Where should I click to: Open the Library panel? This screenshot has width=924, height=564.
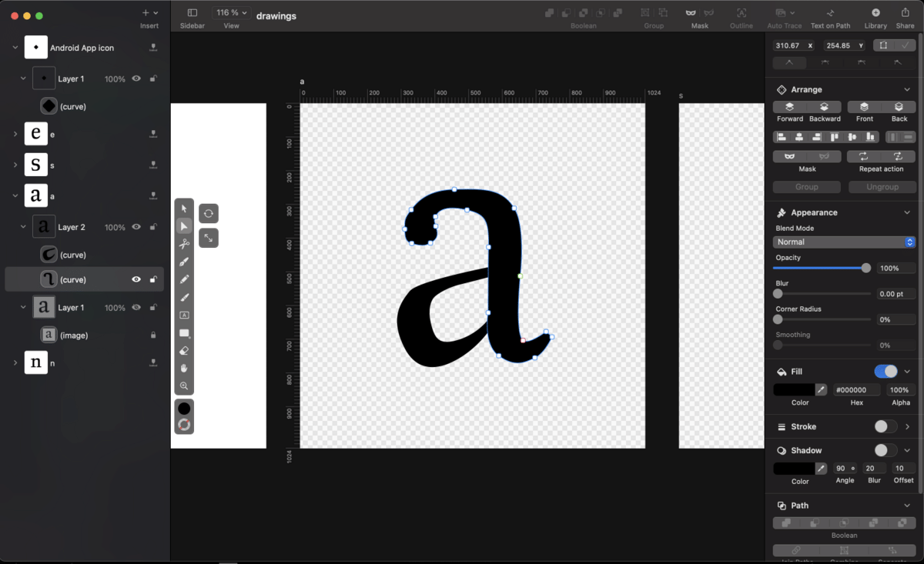(875, 13)
